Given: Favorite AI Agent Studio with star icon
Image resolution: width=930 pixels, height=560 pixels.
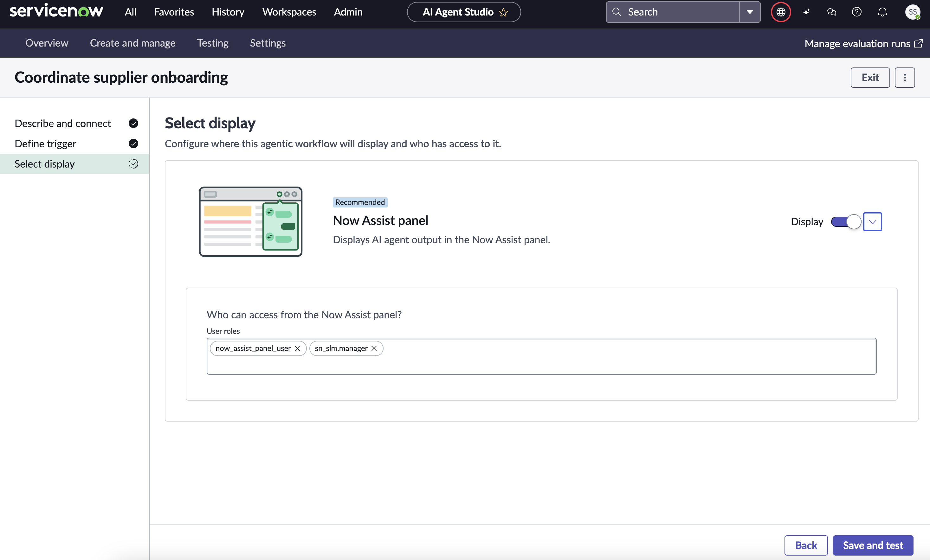Looking at the screenshot, I should pyautogui.click(x=503, y=12).
